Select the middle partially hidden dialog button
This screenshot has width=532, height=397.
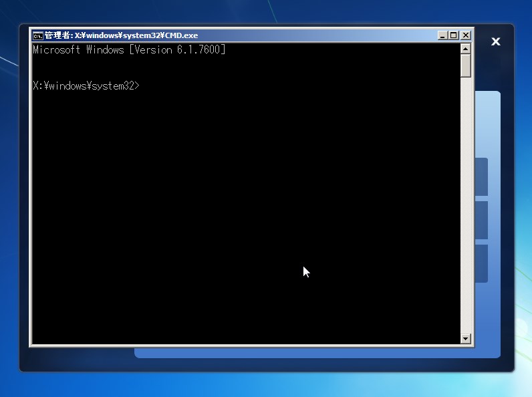(481, 220)
